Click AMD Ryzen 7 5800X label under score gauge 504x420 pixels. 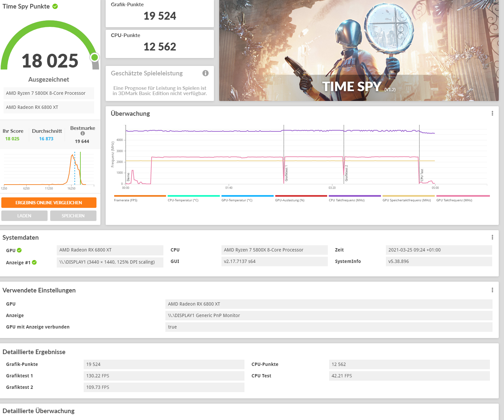point(49,93)
